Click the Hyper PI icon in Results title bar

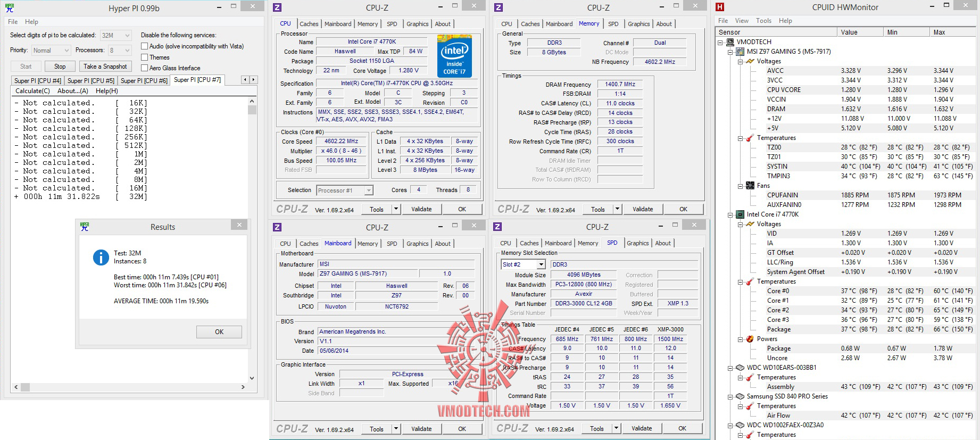[85, 227]
